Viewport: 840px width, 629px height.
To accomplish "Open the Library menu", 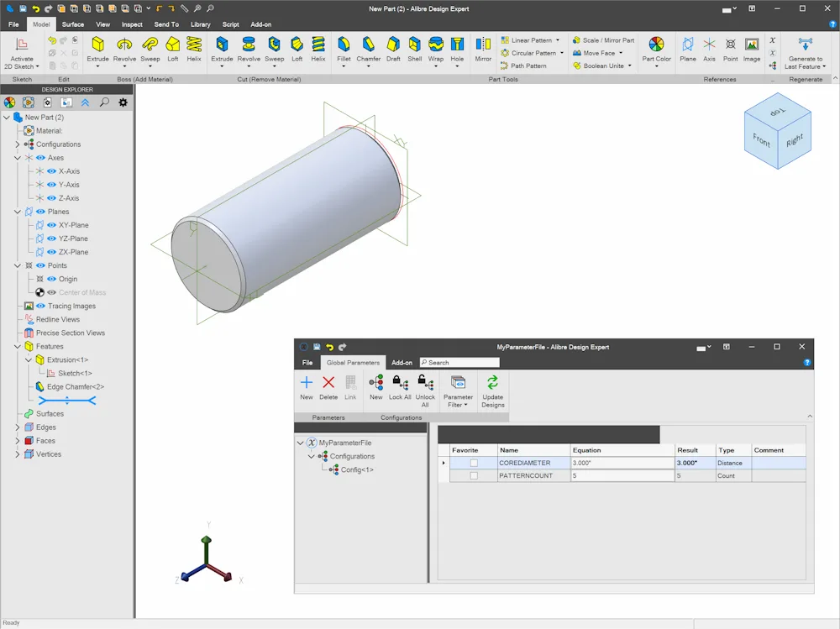I will pyautogui.click(x=201, y=24).
